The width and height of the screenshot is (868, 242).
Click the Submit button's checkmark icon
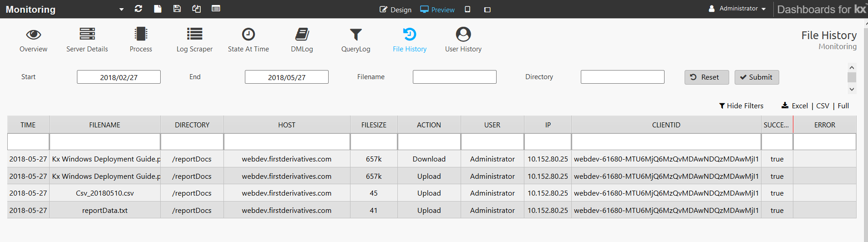tap(743, 77)
